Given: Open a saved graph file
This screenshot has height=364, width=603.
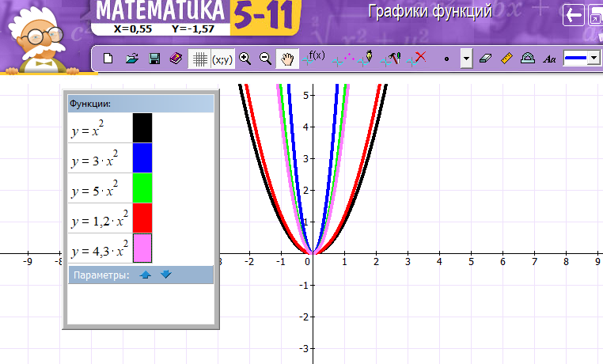Looking at the screenshot, I should [x=132, y=59].
